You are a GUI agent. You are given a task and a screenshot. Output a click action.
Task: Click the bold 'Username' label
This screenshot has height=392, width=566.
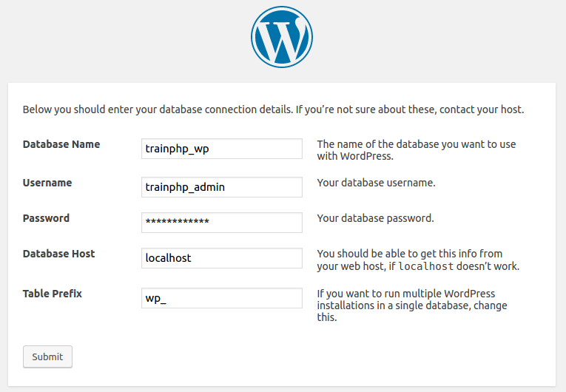click(x=47, y=183)
